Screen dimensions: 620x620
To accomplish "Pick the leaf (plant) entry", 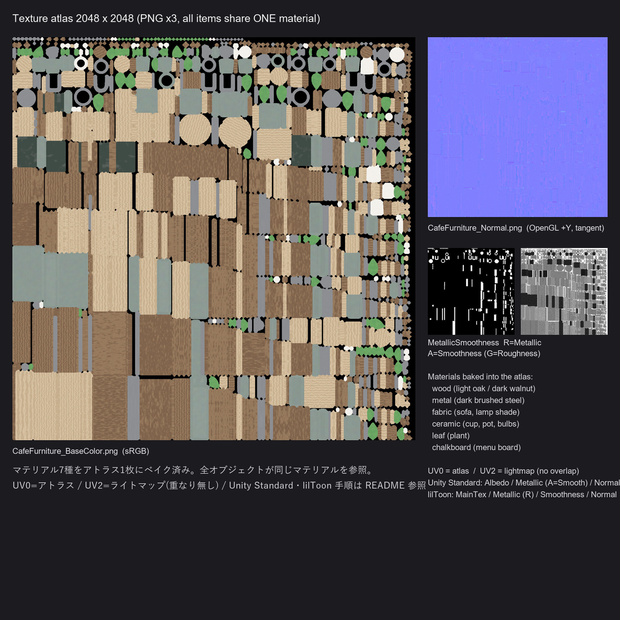I will (451, 436).
